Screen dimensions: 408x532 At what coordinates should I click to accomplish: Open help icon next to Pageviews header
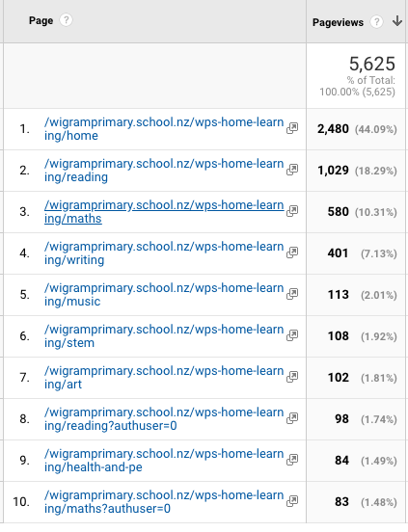coord(376,22)
